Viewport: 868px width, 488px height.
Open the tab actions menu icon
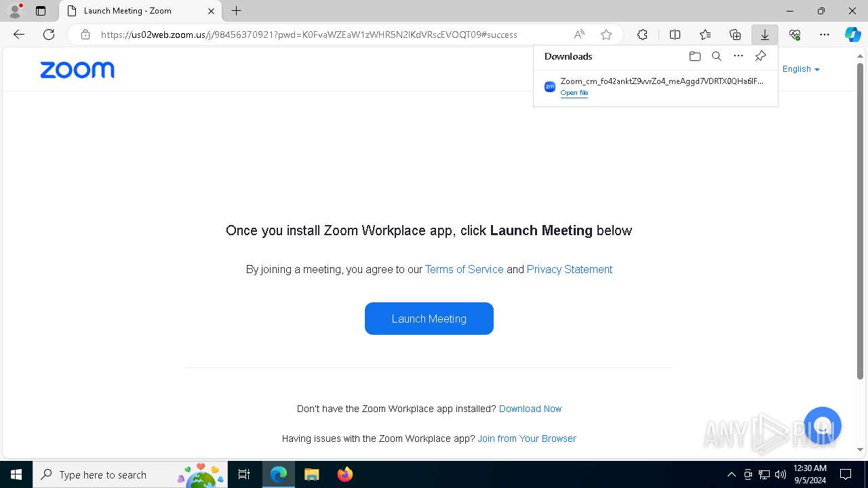41,11
